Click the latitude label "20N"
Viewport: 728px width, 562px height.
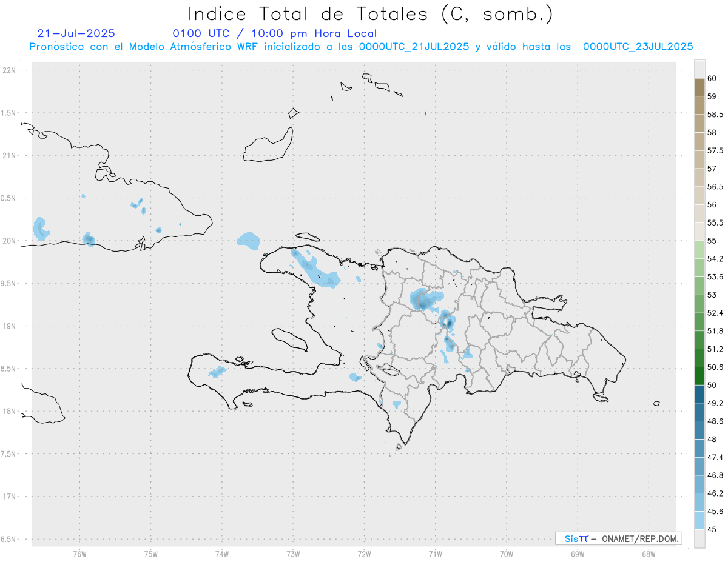point(10,241)
